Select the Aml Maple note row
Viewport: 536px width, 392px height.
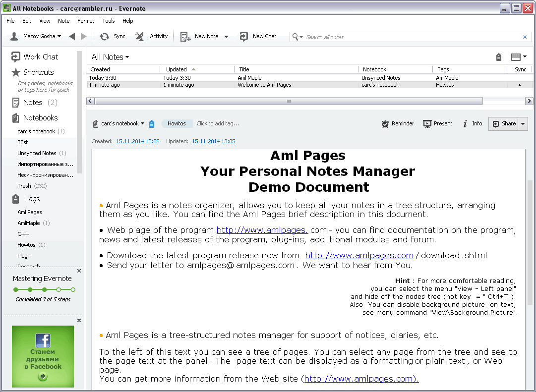(x=310, y=78)
